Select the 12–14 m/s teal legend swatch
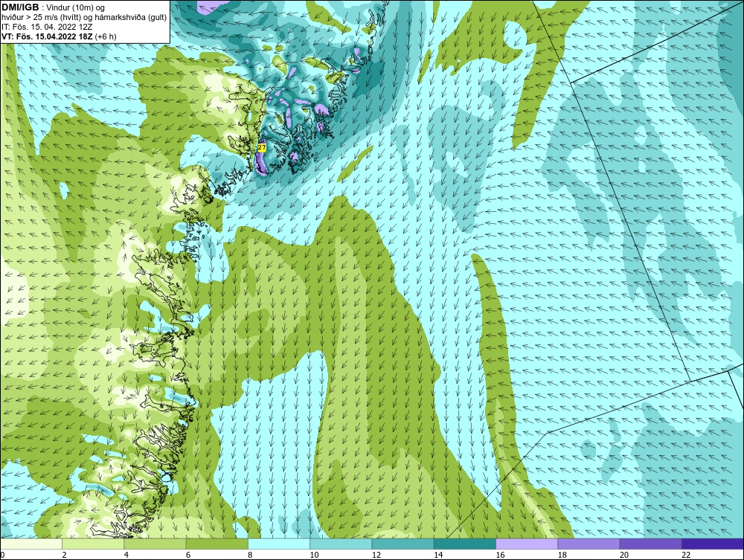This screenshot has width=744, height=560. (x=403, y=544)
